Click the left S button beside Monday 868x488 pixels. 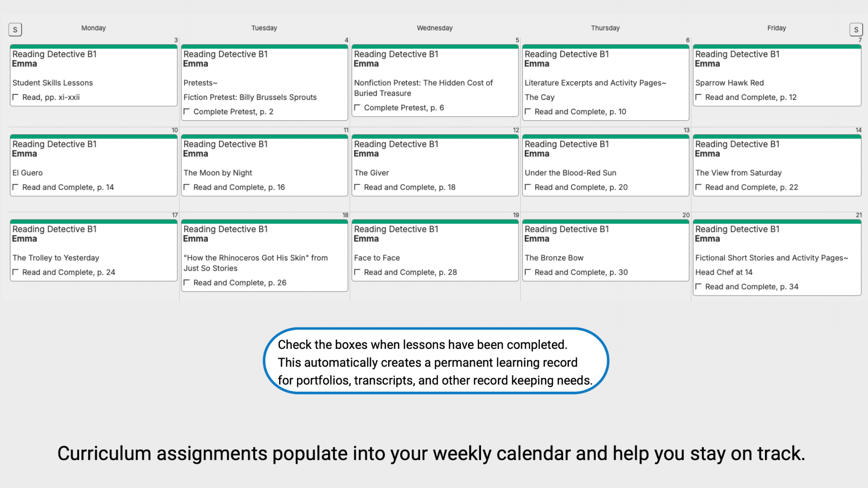[x=15, y=30]
